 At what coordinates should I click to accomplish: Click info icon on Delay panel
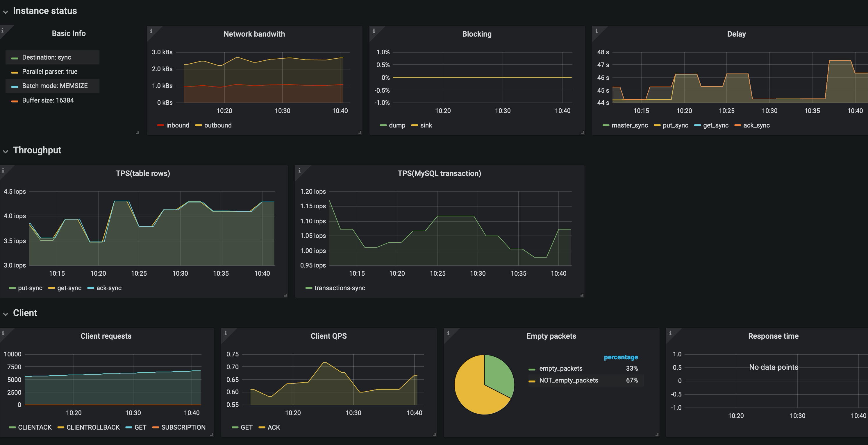[596, 31]
